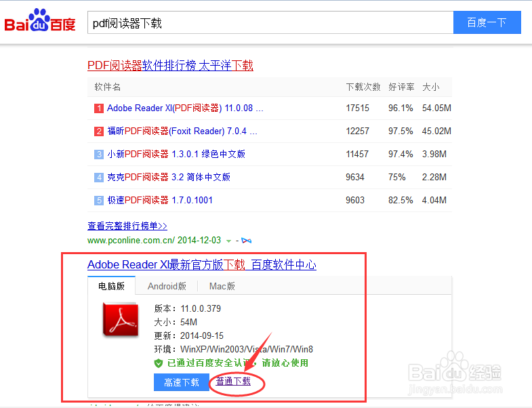The height and width of the screenshot is (408, 532).
Task: Click the Baidu logo
Action: (40, 20)
